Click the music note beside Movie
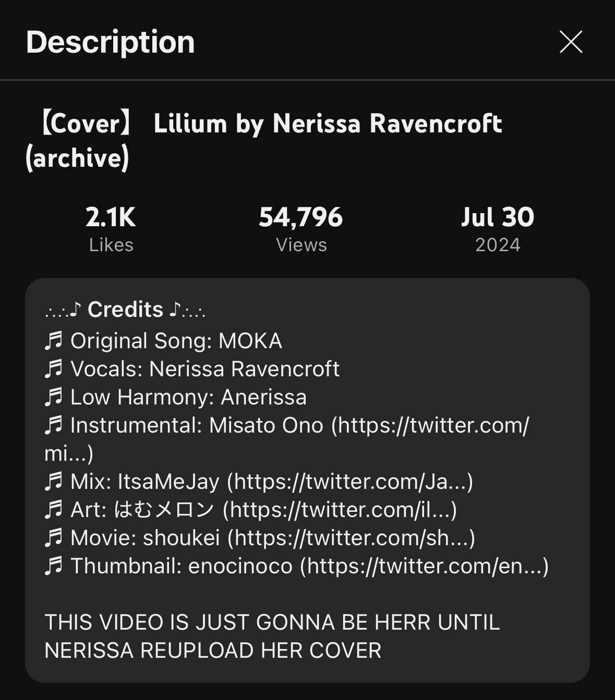The image size is (615, 700). coord(53,538)
